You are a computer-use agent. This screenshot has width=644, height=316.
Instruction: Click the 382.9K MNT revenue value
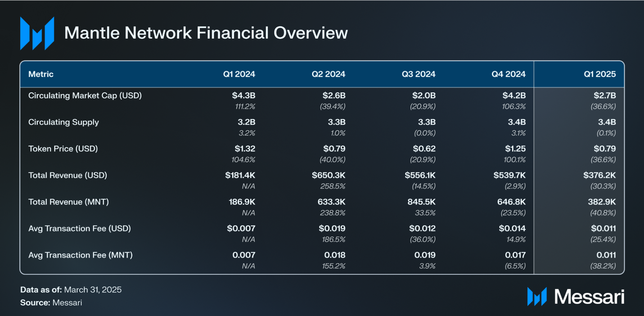(x=602, y=202)
